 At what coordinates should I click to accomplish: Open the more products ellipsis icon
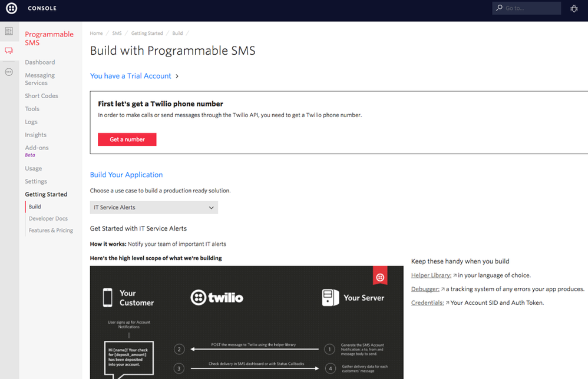point(9,72)
